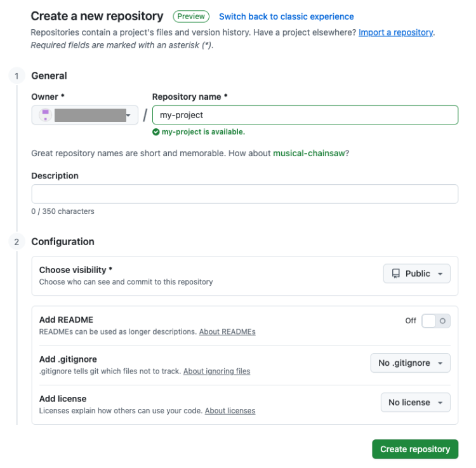Open the Owner dropdown

pyautogui.click(x=84, y=115)
